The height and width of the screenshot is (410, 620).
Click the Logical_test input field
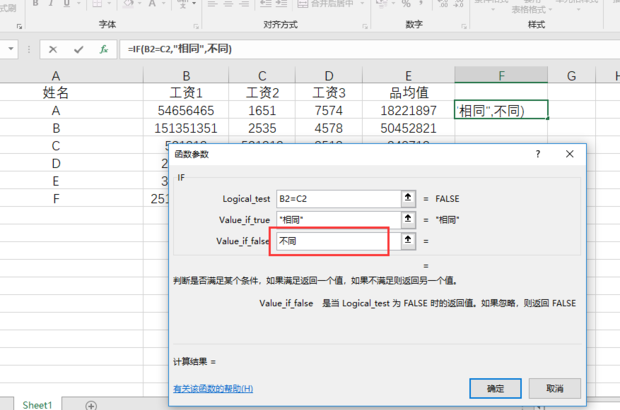(338, 198)
